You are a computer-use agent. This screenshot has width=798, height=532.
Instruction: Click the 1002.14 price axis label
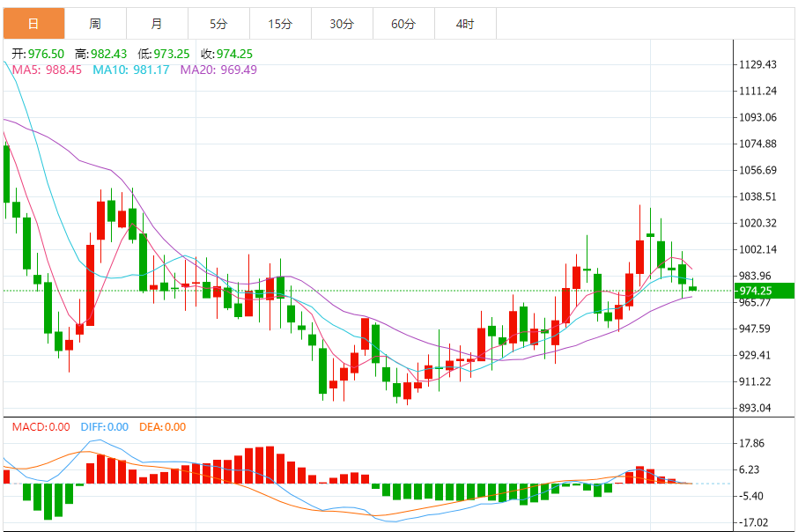(x=757, y=249)
